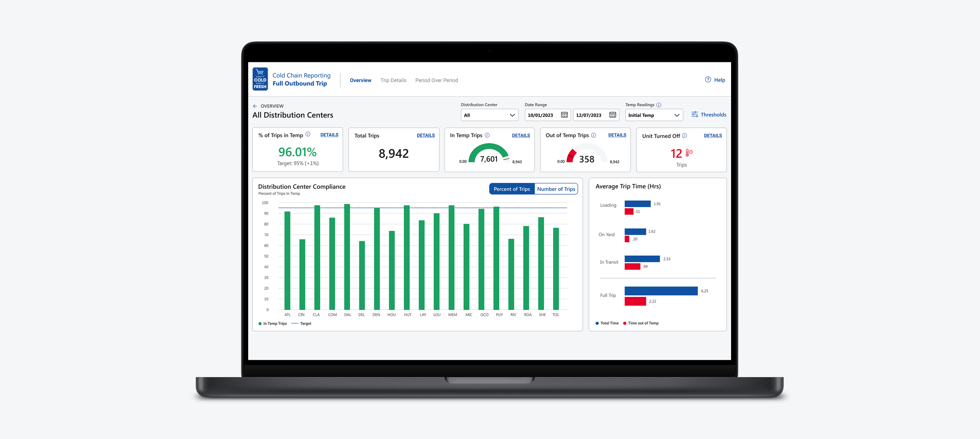The image size is (980, 439).
Task: Click info icon beside Unit Turned Off
Action: [684, 135]
